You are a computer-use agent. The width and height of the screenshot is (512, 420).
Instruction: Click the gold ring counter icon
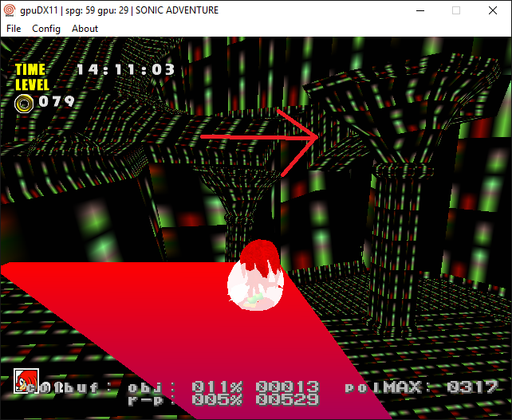pyautogui.click(x=24, y=104)
